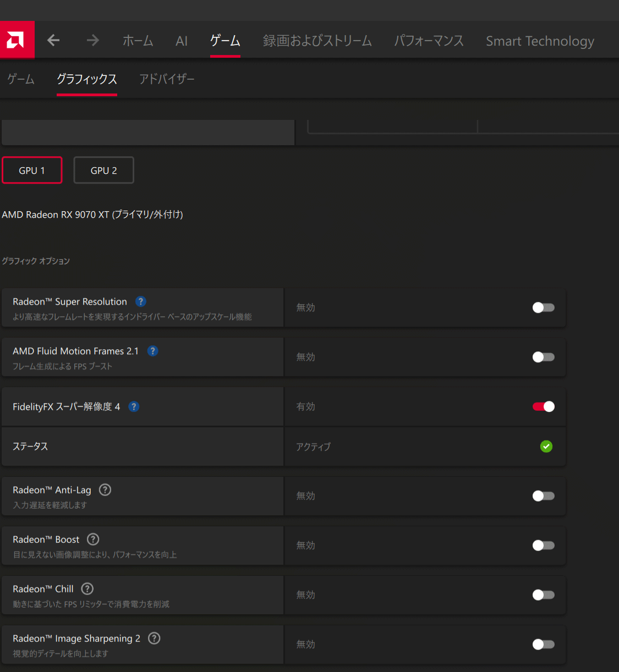This screenshot has height=672, width=619.
Task: Open the Smart Technology tab
Action: coord(539,41)
